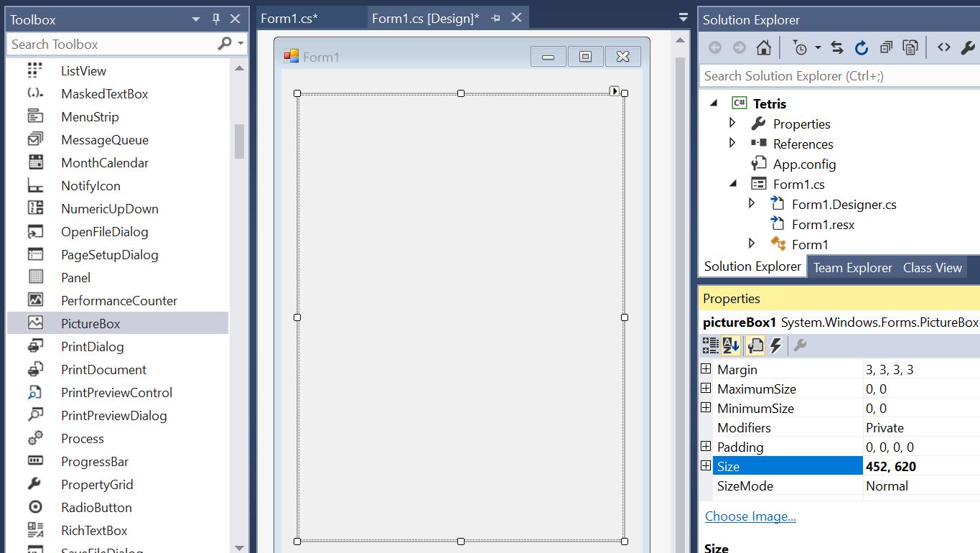Collapse all items in Solution Explorer
This screenshot has width=980, height=553.
[x=886, y=47]
